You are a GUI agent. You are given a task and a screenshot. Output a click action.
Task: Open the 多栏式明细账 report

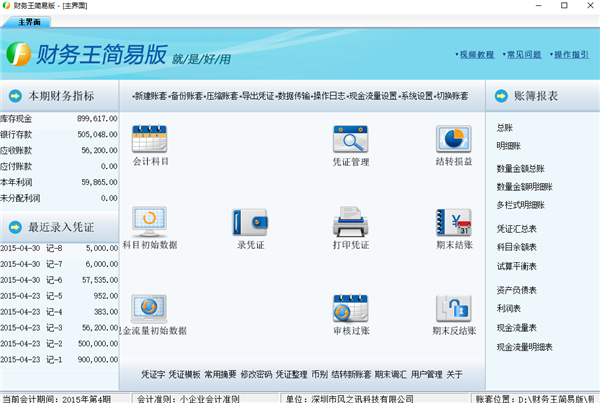click(x=520, y=205)
